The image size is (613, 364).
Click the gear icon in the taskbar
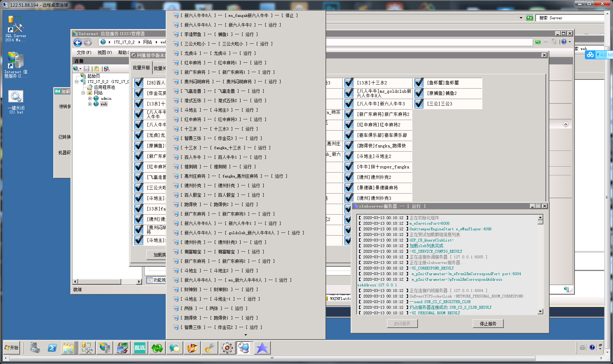pos(227,348)
